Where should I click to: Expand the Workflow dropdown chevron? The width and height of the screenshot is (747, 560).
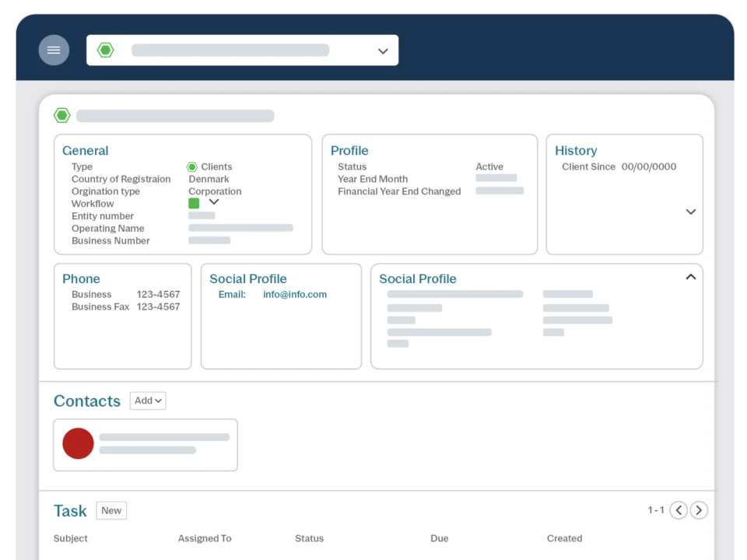(x=214, y=202)
